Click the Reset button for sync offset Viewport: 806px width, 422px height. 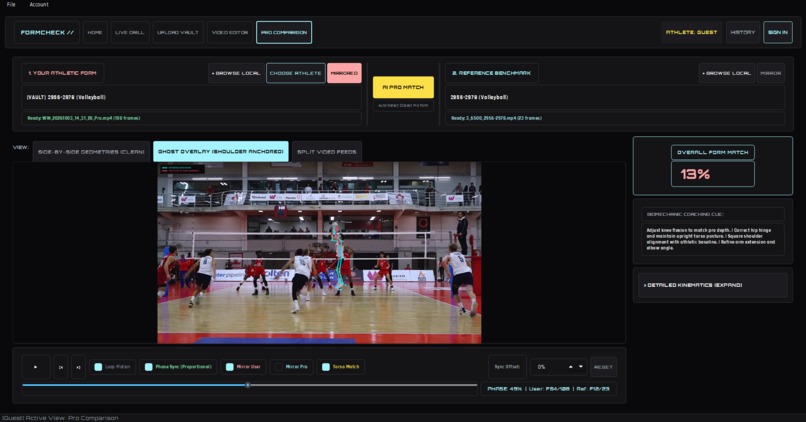point(603,367)
